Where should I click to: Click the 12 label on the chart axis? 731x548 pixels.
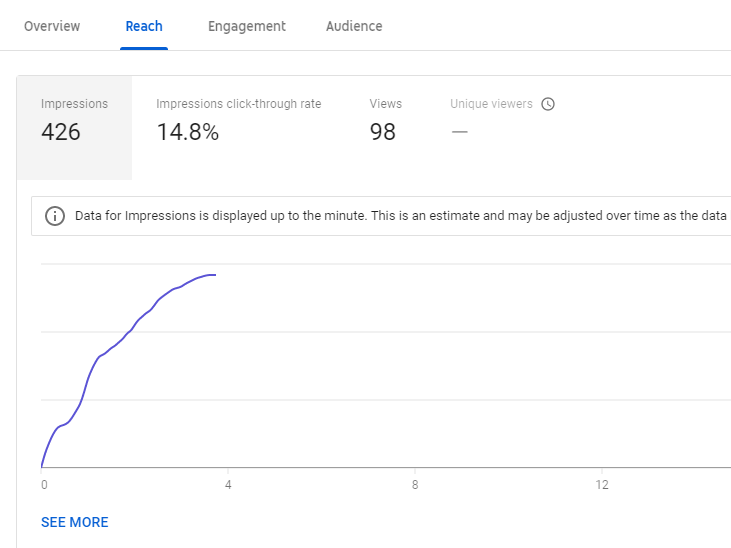602,485
